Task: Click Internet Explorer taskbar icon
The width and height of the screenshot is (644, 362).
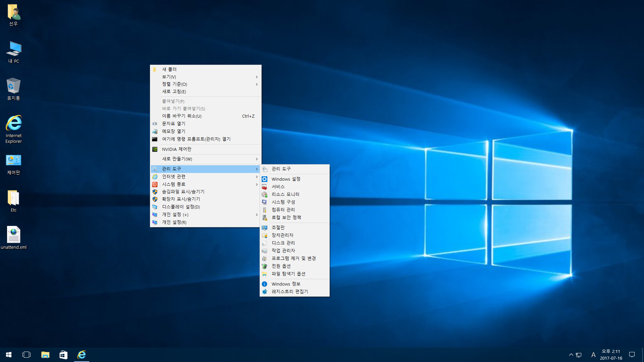Action: pos(82,355)
